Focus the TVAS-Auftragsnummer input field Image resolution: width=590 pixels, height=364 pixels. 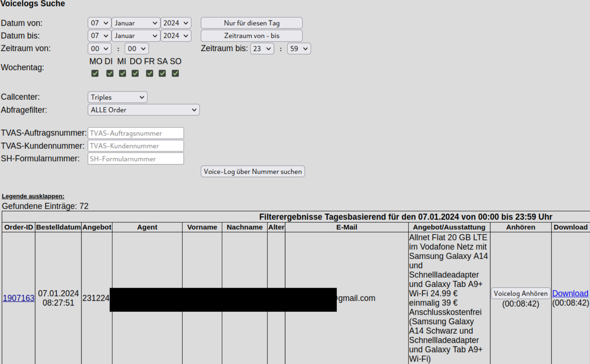click(136, 133)
